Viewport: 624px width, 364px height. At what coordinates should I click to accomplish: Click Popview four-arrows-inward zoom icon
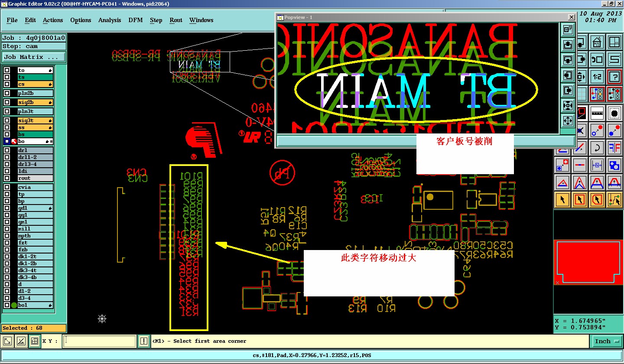[x=568, y=105]
